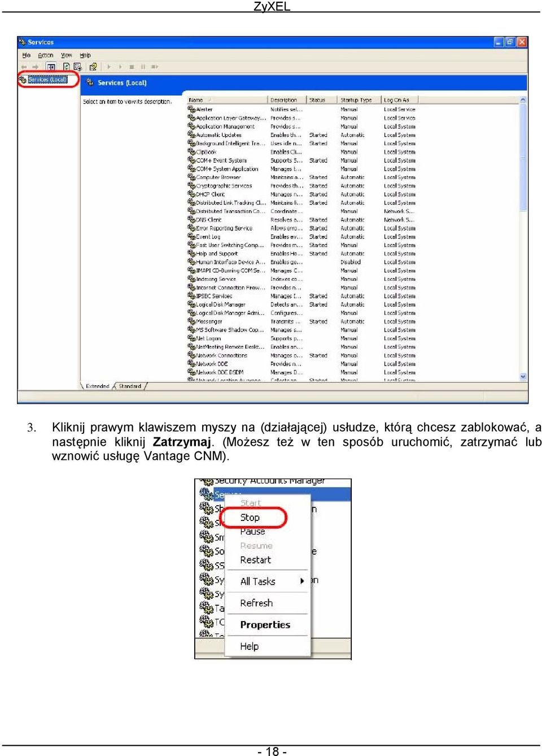Click the gear icon beside Alerter service
This screenshot has height=756, width=542.
pyautogui.click(x=191, y=109)
